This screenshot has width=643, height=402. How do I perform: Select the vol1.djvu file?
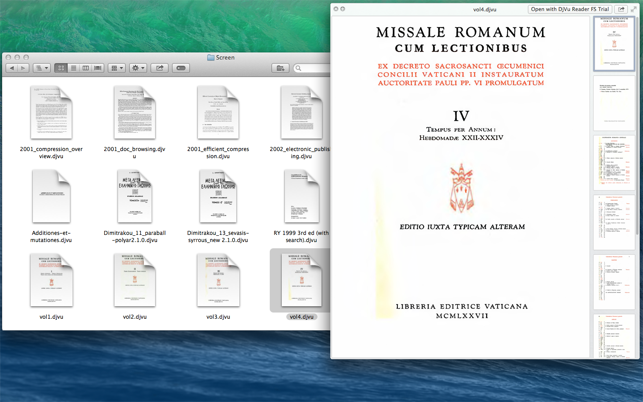pyautogui.click(x=51, y=280)
